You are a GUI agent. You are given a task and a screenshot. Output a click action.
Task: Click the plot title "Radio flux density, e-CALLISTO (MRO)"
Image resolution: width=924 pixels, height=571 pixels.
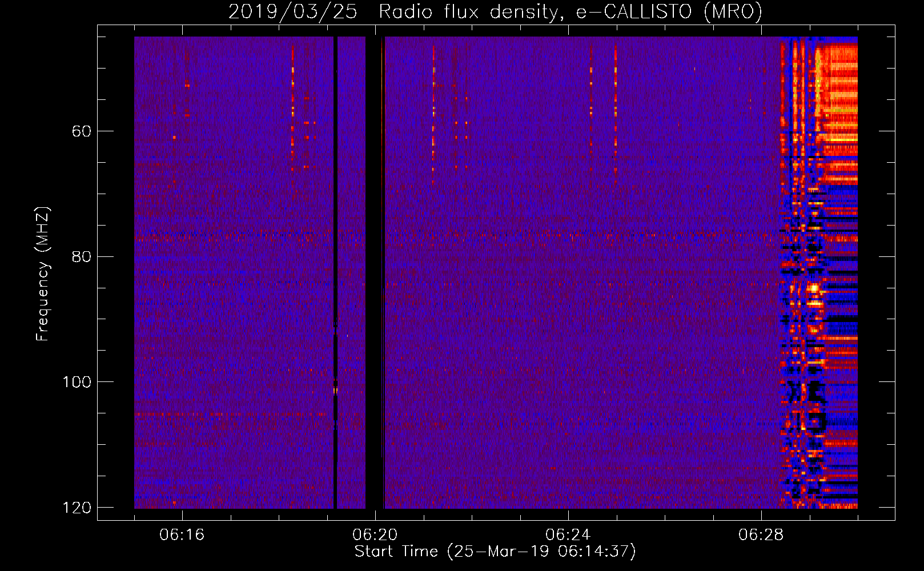(570, 11)
